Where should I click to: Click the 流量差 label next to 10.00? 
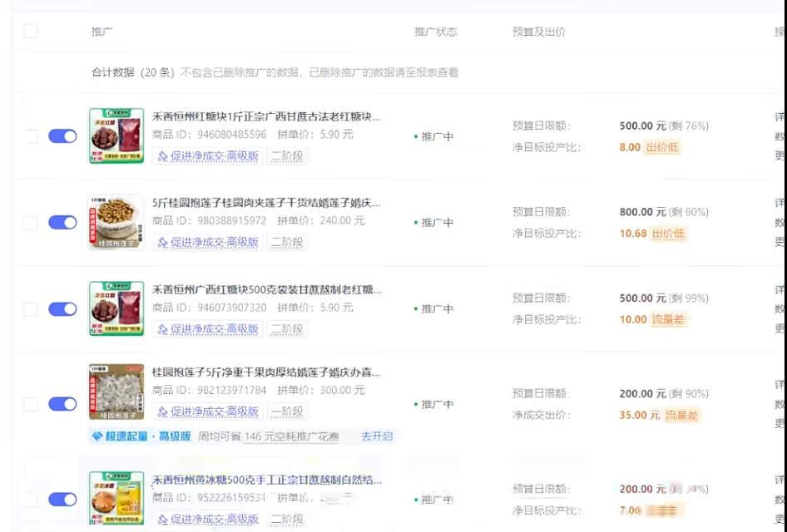pos(668,320)
